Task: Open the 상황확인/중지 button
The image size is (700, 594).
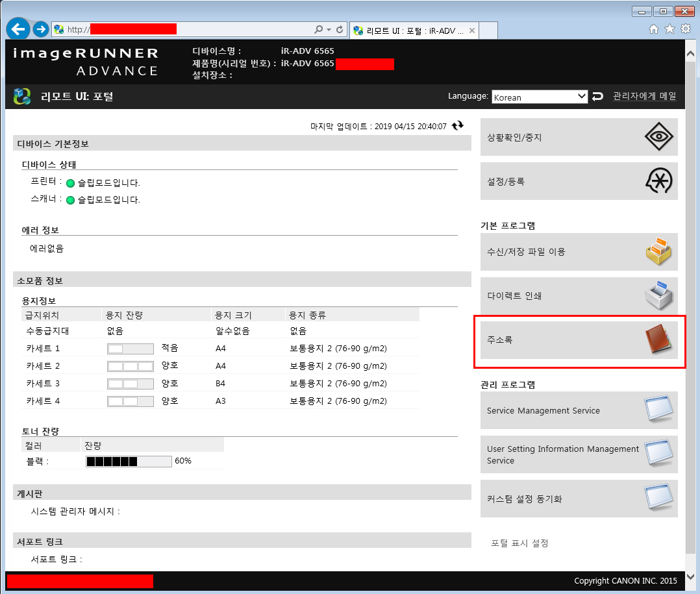Action: coord(579,137)
